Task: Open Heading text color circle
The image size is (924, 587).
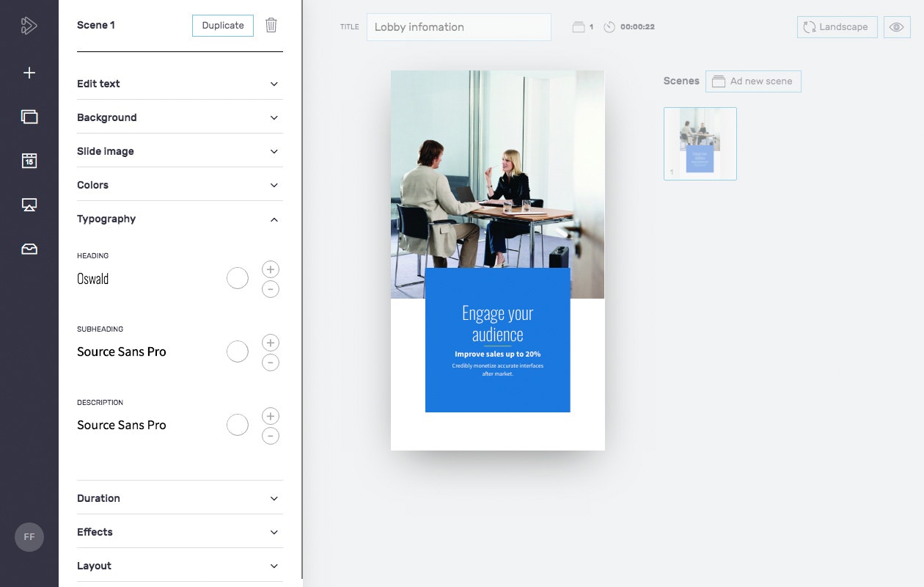Action: coord(238,278)
